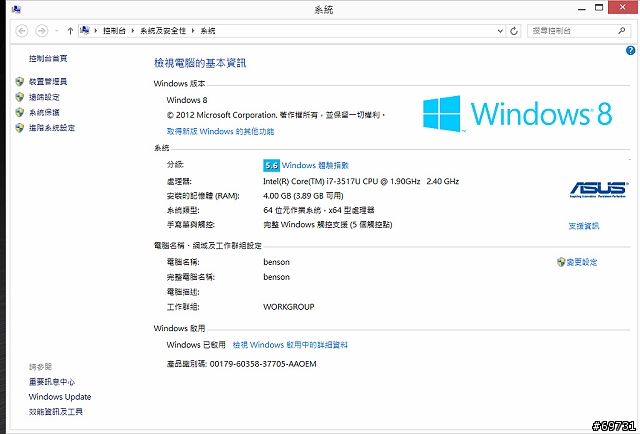Open 裝置管理員 from sidebar
640x434 pixels.
[x=48, y=82]
